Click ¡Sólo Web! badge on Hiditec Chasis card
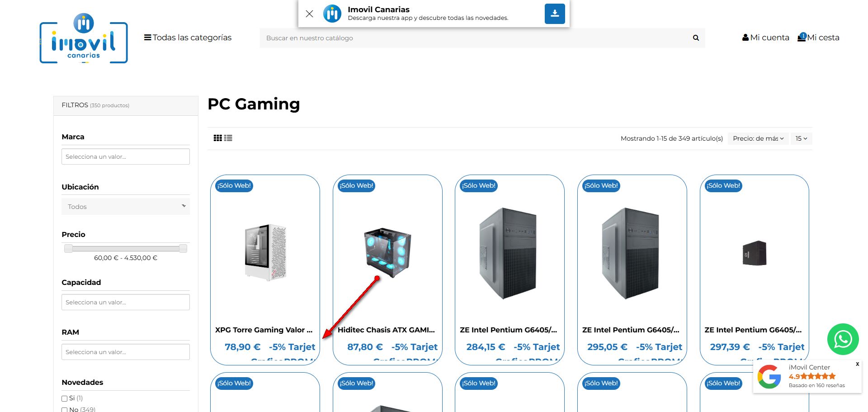868x412 pixels. pos(357,185)
